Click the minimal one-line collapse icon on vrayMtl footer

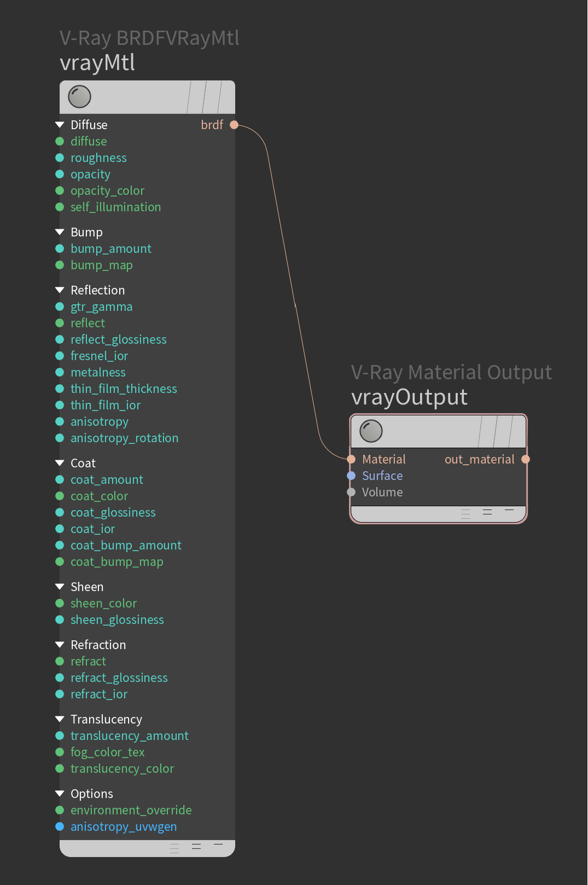tap(218, 844)
